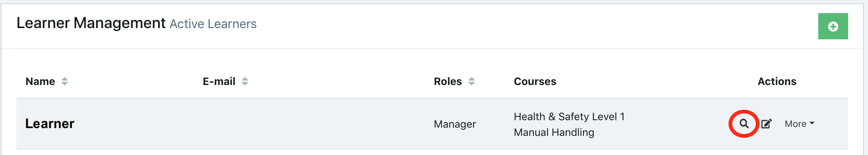This screenshot has width=868, height=155.
Task: Click the Name column header text
Action: (40, 81)
